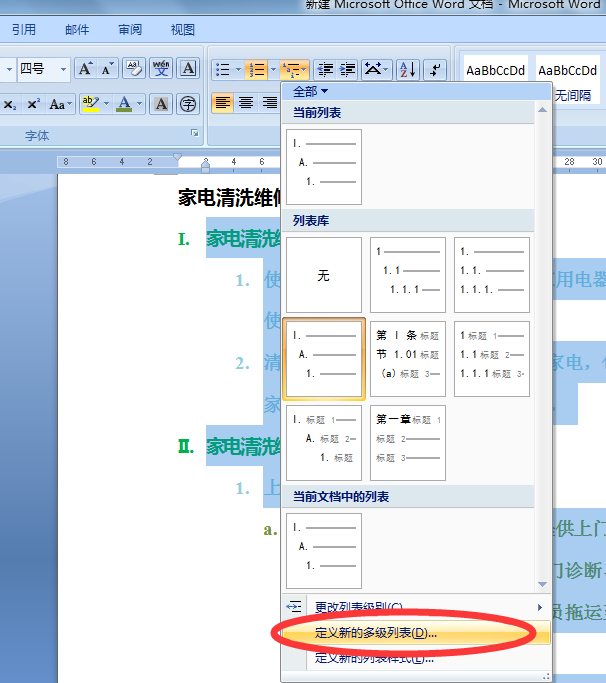The height and width of the screenshot is (683, 606).
Task: Click the Show paragraph marks icon
Action: [x=434, y=69]
